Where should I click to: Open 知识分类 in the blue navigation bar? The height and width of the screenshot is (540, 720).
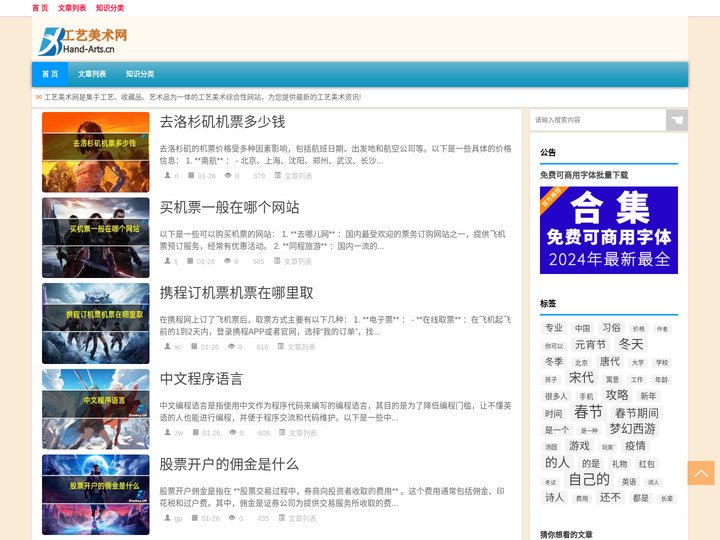140,74
